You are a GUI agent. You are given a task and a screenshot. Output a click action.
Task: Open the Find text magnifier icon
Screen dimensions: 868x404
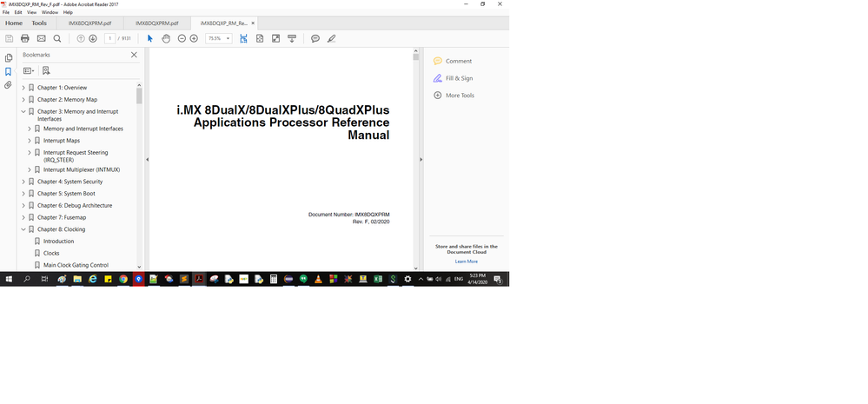coord(57,38)
